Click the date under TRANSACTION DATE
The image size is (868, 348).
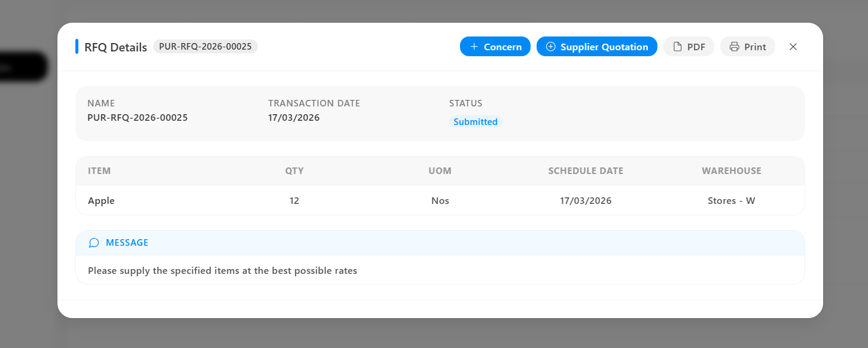click(x=294, y=118)
